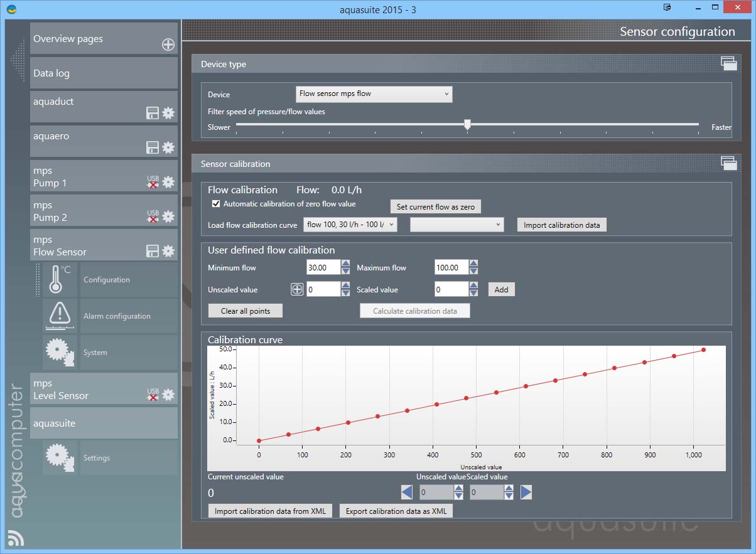
Task: Select mps Flow Sensor entry
Action: pos(104,245)
